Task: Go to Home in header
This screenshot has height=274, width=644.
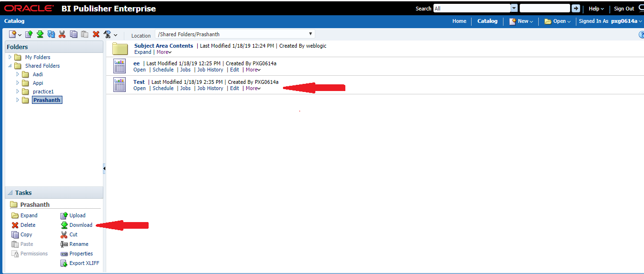Action: [x=459, y=21]
